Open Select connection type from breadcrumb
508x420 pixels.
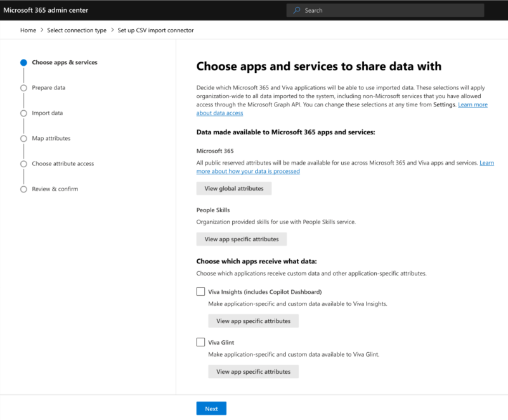tap(77, 30)
